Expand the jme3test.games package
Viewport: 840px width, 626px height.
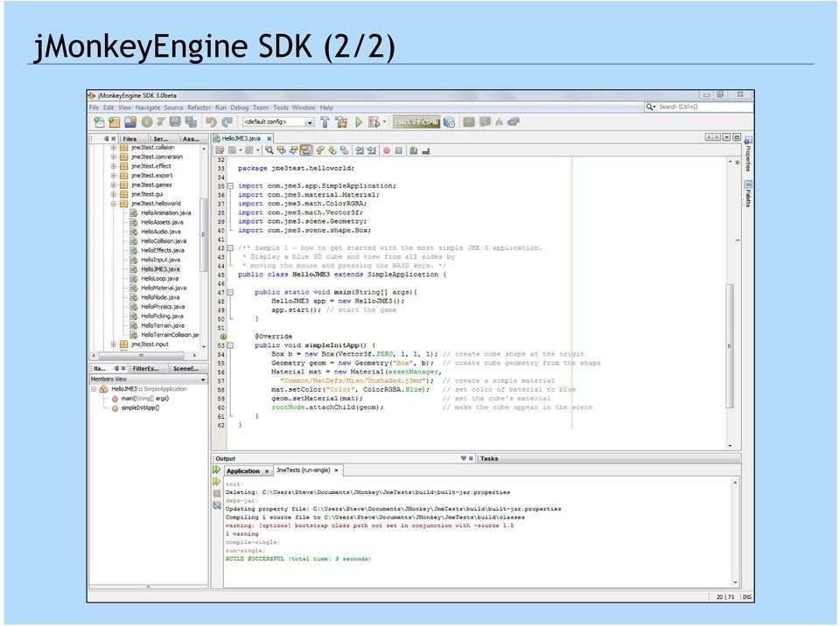[114, 185]
